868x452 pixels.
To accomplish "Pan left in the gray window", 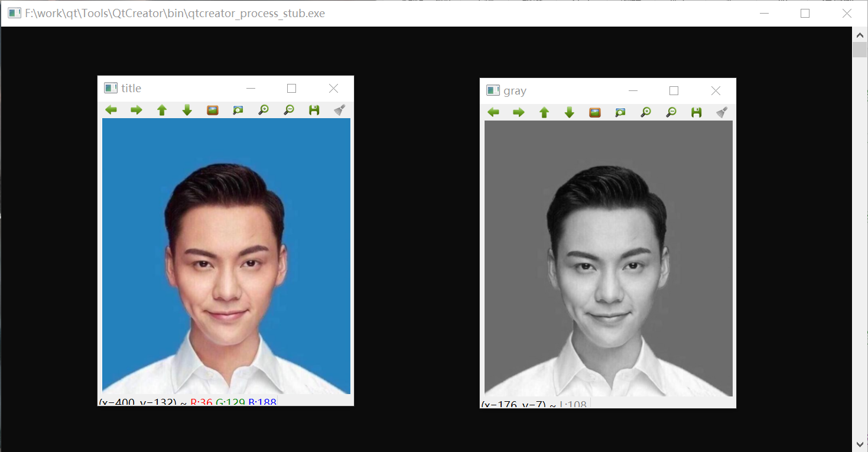I will [493, 112].
